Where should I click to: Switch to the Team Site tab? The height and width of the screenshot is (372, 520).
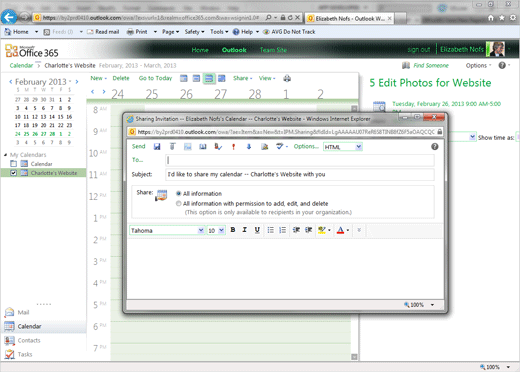tap(273, 50)
